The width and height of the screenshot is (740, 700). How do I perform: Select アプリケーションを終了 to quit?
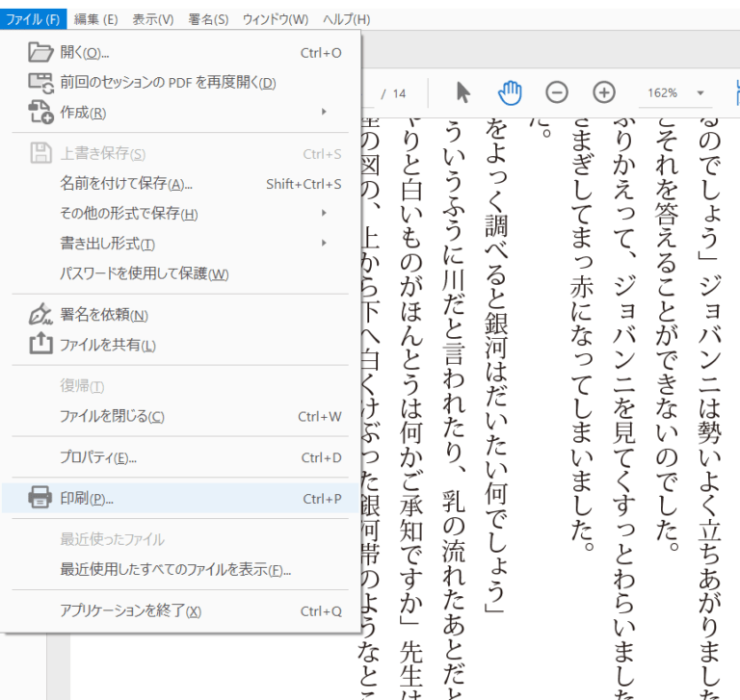(131, 610)
